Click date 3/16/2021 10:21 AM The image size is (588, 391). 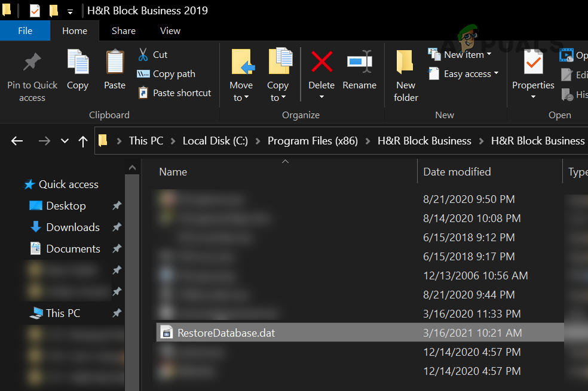[x=473, y=332]
